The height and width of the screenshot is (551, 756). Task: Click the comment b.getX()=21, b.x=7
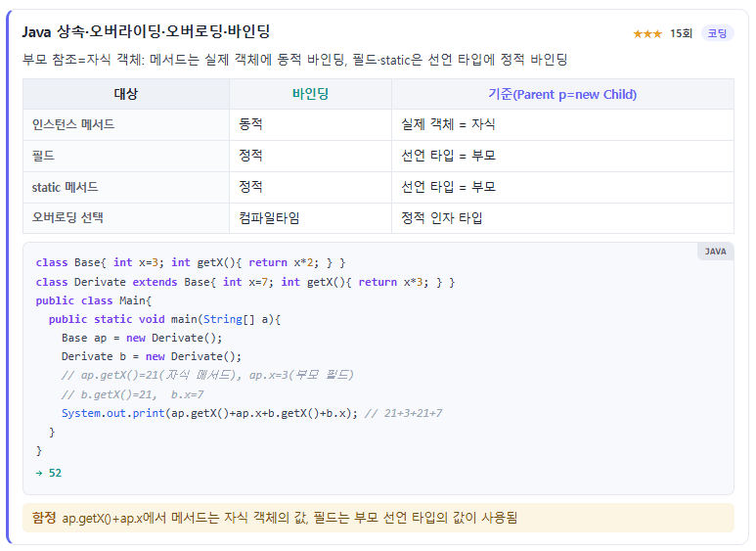click(x=133, y=394)
